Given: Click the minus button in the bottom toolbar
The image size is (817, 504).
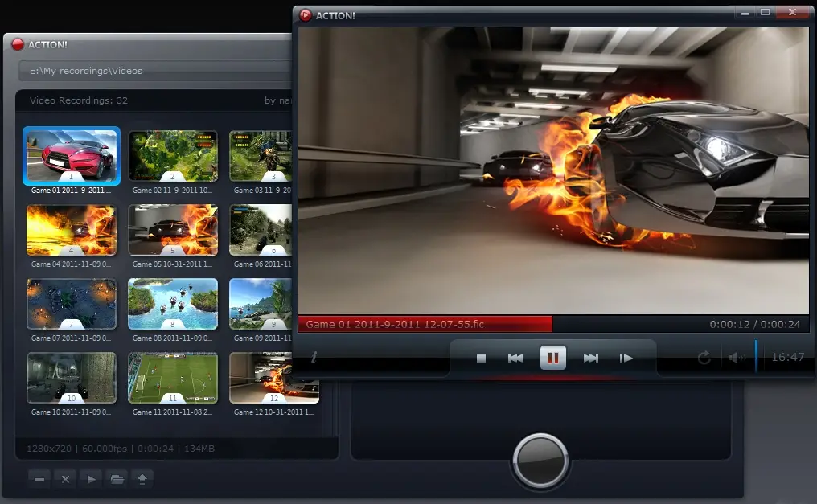Looking at the screenshot, I should [x=39, y=479].
